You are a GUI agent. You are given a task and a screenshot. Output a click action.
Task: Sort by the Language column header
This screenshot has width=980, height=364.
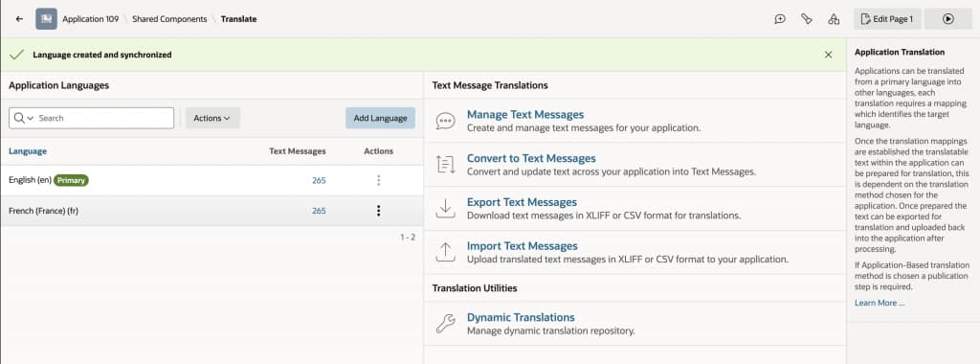click(28, 150)
